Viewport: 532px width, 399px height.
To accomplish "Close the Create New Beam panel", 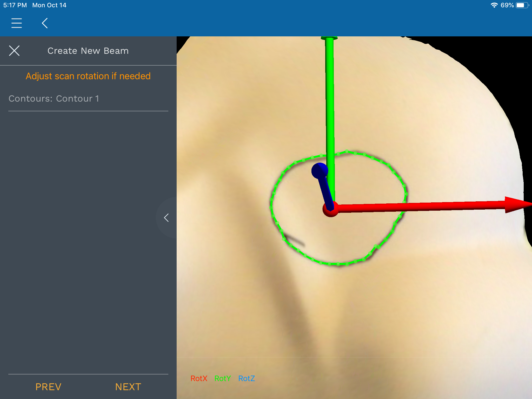I will click(x=14, y=51).
